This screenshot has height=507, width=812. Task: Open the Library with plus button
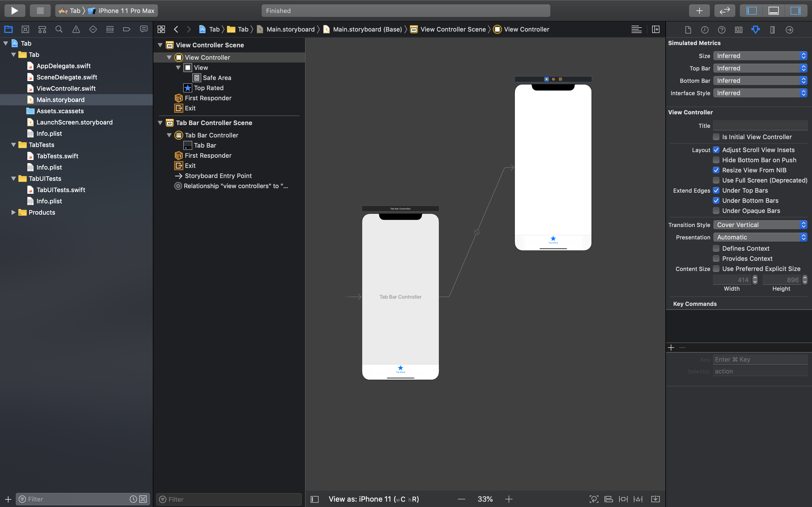pyautogui.click(x=699, y=11)
